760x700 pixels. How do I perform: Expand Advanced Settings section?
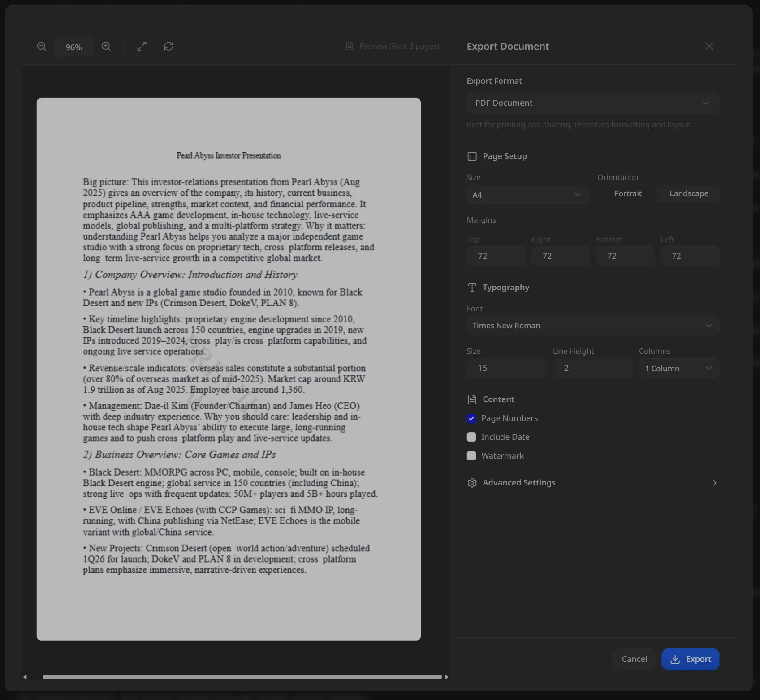[x=593, y=483]
